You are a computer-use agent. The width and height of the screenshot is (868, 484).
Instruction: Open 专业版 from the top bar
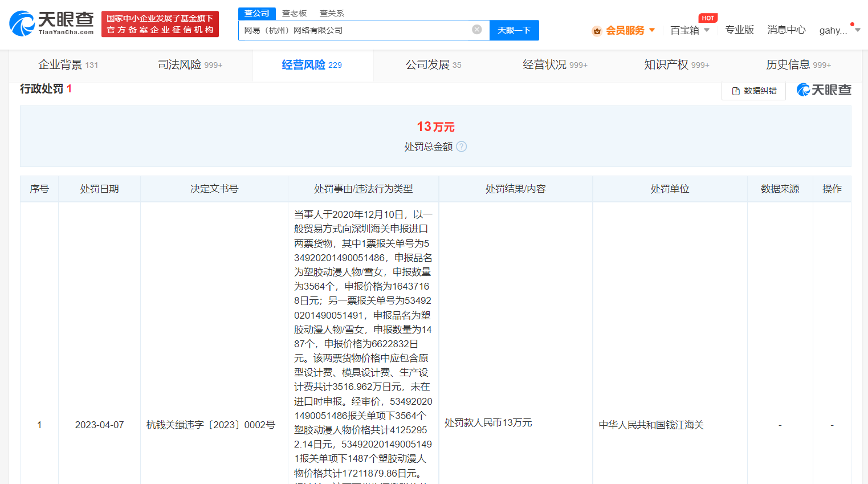click(x=739, y=30)
